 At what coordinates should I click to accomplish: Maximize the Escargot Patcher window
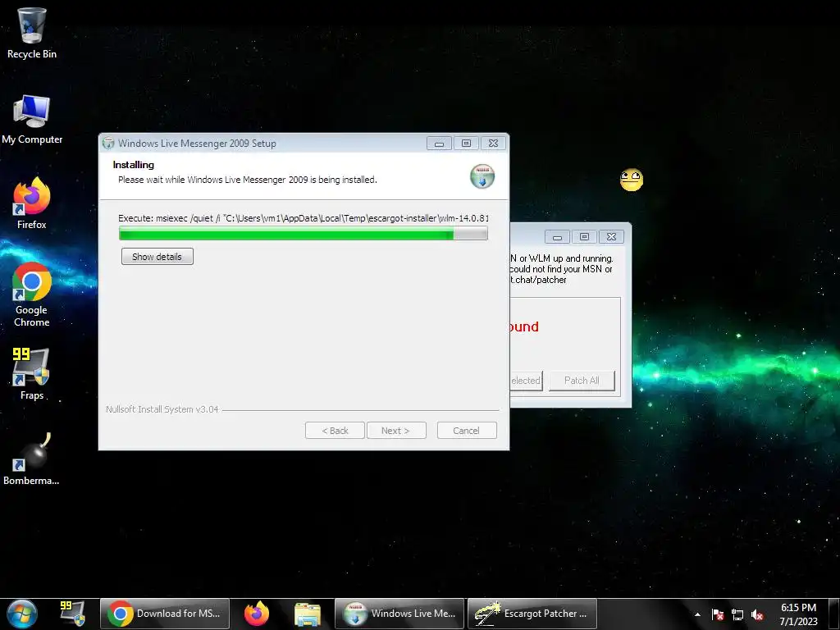coord(584,237)
